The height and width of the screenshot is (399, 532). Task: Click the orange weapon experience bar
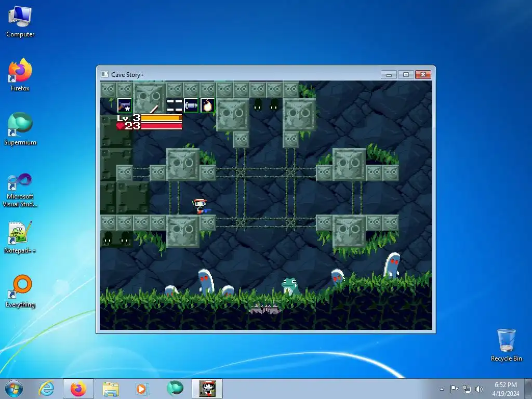pos(162,118)
